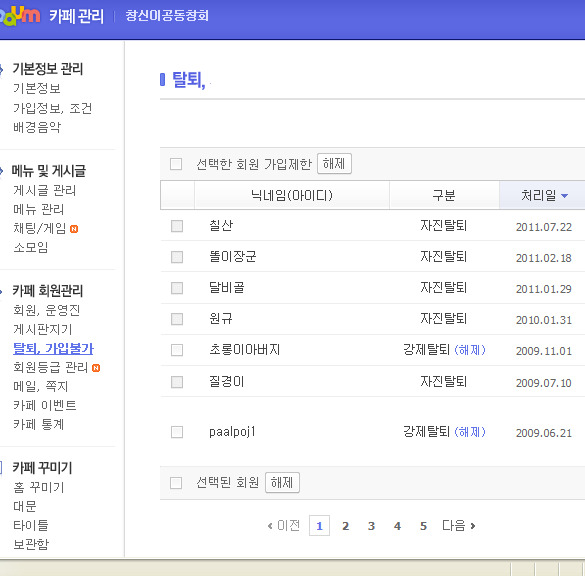This screenshot has width=585, height=576.
Task: Select the checkbox in the 달비골 row
Action: [177, 288]
